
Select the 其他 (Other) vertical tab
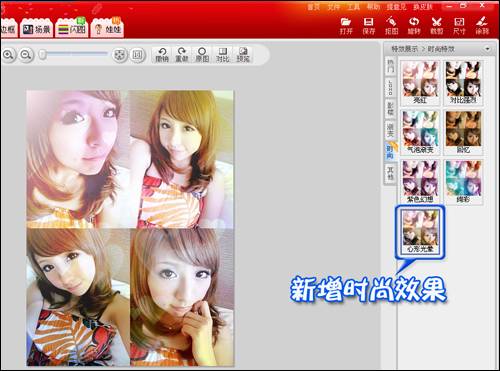pyautogui.click(x=390, y=173)
